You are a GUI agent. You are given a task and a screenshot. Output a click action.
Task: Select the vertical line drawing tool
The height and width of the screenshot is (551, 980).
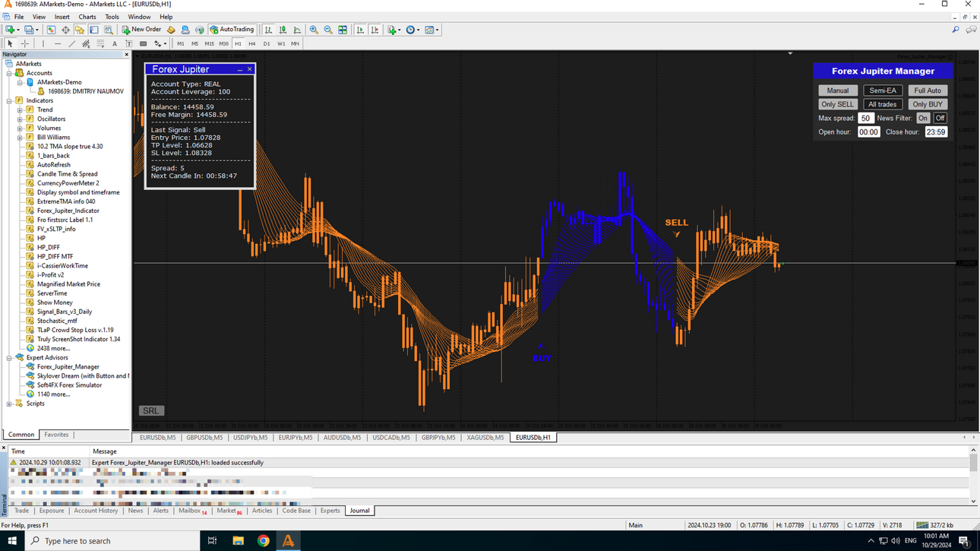pos(43,44)
